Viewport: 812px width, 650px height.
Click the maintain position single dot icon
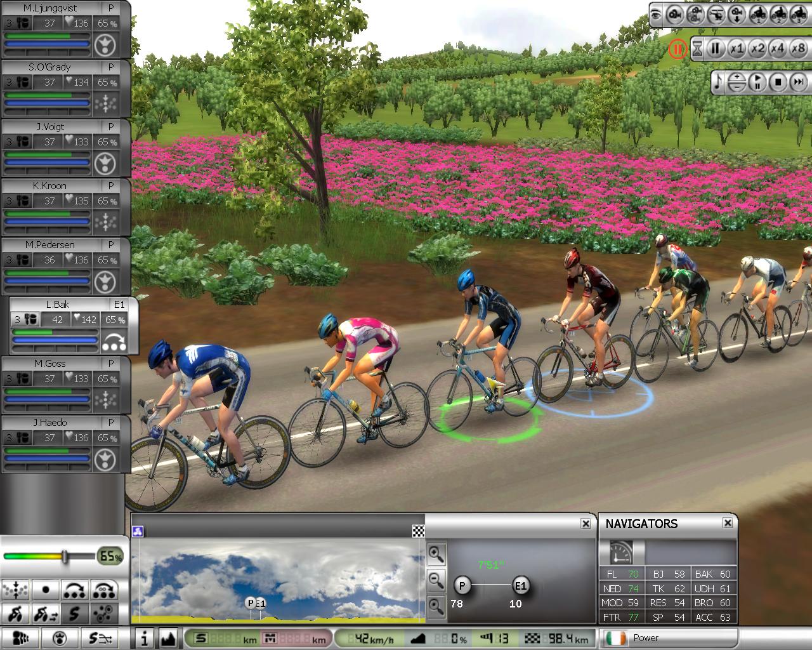(46, 590)
